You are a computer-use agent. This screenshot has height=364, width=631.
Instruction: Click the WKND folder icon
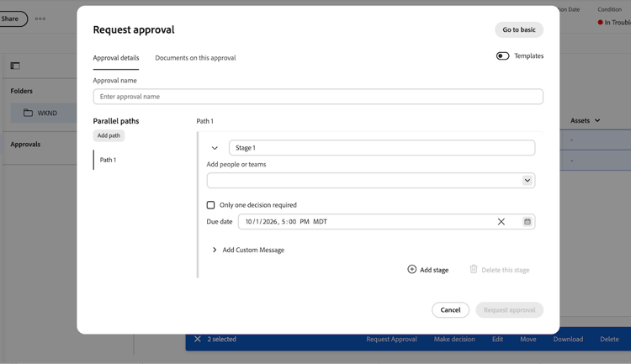point(28,113)
